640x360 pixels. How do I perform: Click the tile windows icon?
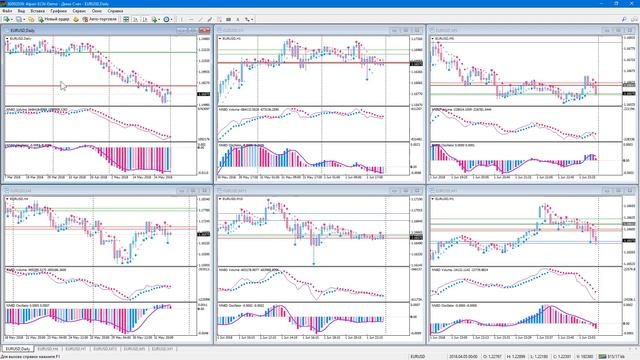(126, 19)
